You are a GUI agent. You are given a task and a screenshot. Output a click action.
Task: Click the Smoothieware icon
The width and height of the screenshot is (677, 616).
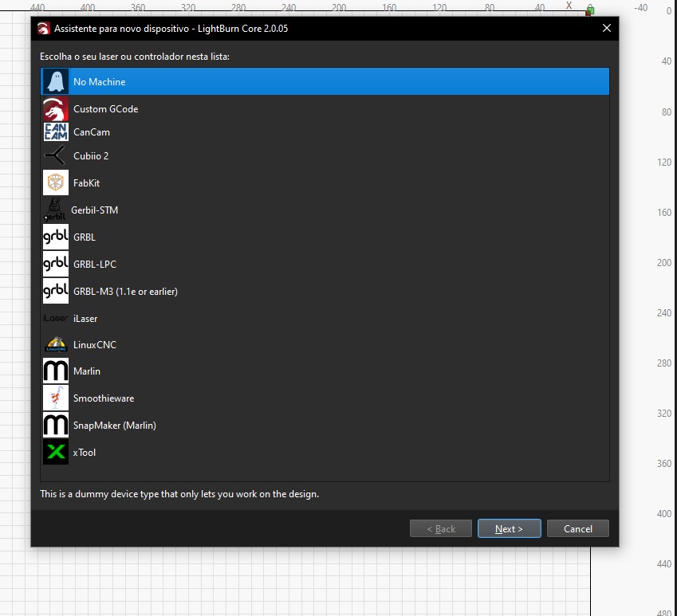(55, 398)
